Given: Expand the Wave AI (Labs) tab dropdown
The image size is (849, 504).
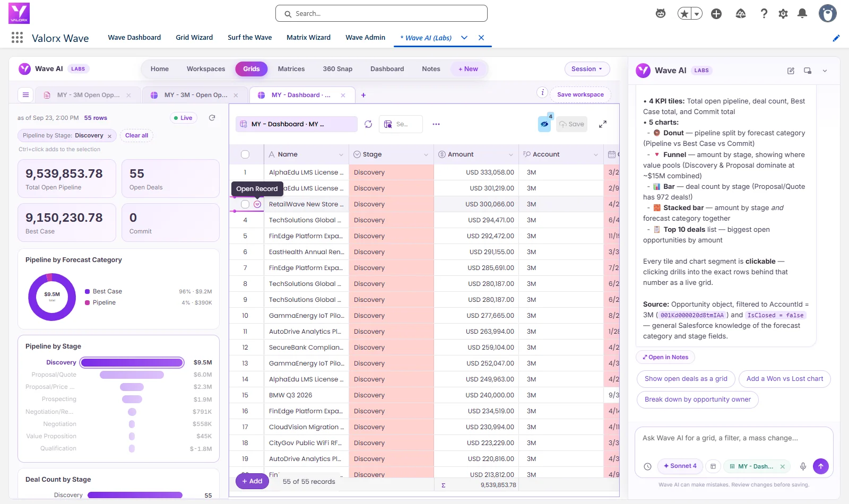Looking at the screenshot, I should [464, 38].
